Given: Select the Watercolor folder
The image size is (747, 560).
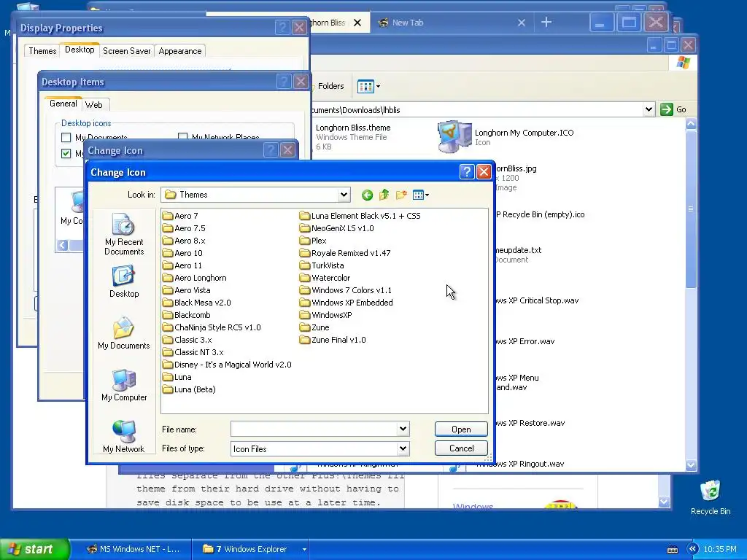Looking at the screenshot, I should tap(325, 278).
